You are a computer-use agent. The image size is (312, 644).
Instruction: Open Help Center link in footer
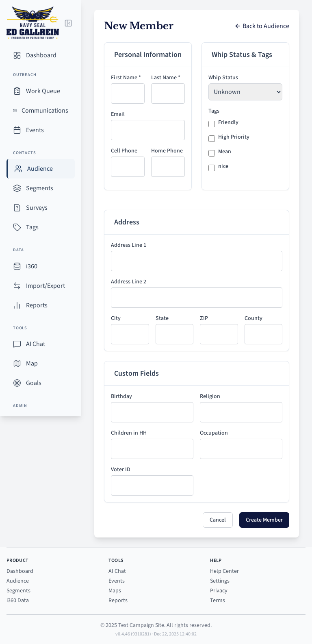click(x=224, y=571)
